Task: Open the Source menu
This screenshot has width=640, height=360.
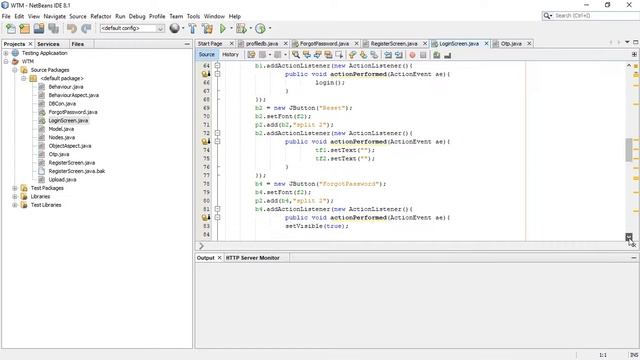Action: 78,16
